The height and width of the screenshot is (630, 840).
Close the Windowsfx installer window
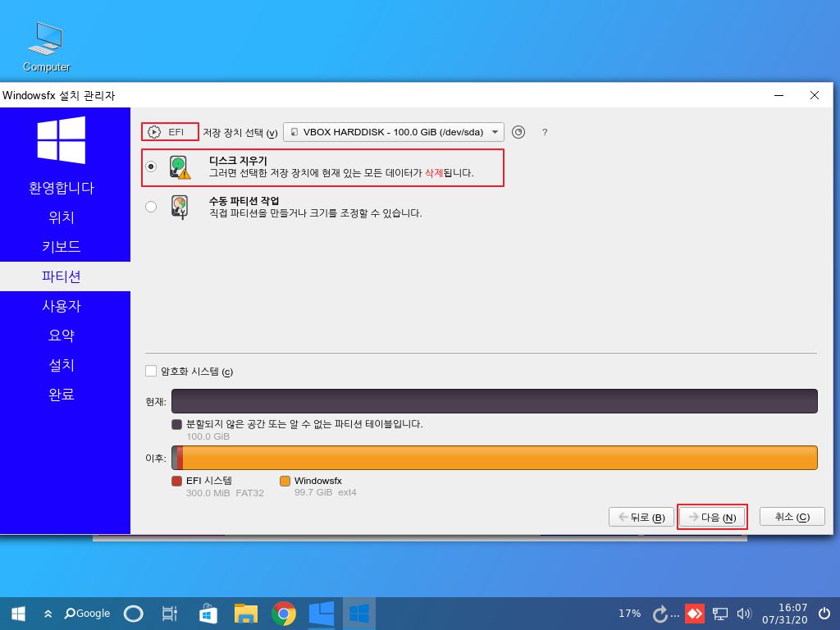pyautogui.click(x=815, y=95)
